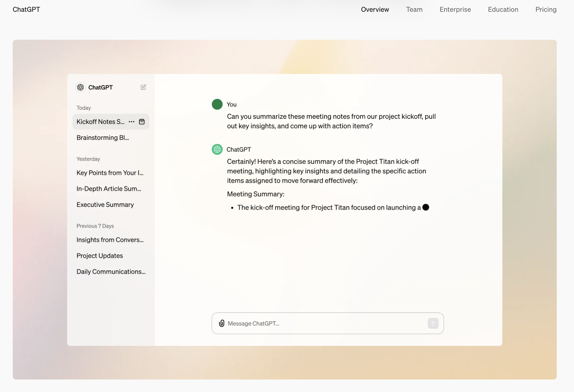This screenshot has width=574, height=392.
Task: Open the three-dot menu on Kickoff Notes
Action: [131, 122]
